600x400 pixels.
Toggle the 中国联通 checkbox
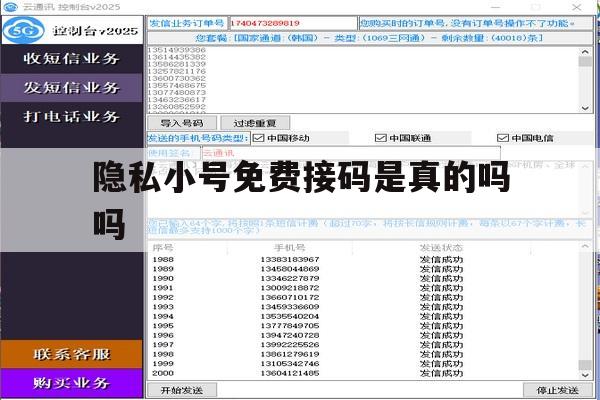[380, 138]
